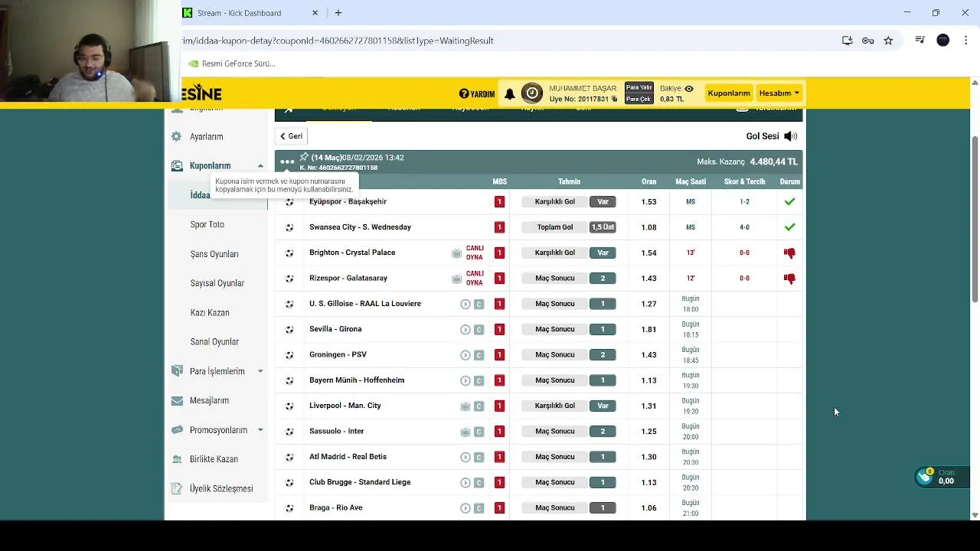The height and width of the screenshot is (551, 980).
Task: Click CANLI OYNA for Rizespor - Galatasaray
Action: [475, 278]
